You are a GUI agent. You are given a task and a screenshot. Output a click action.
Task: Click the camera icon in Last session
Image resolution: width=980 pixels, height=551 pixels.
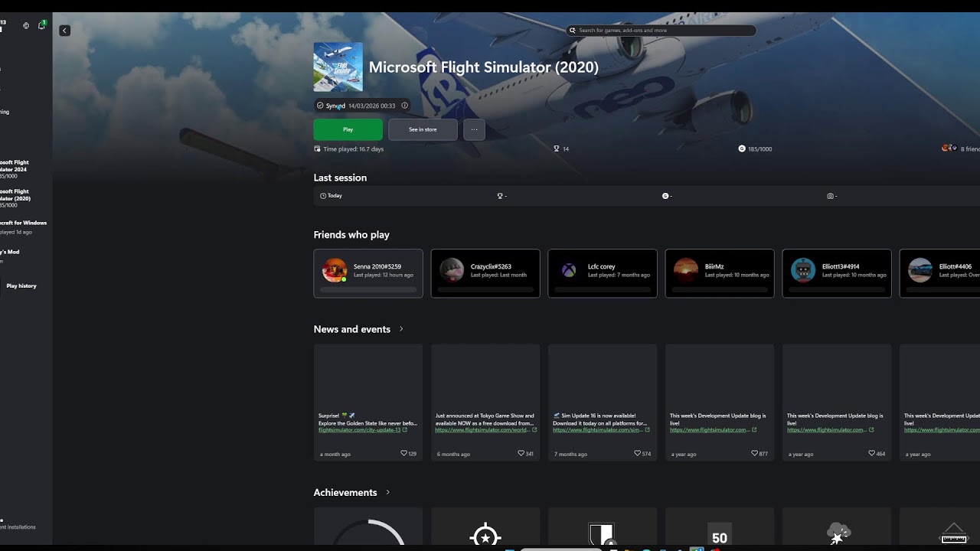(x=830, y=196)
